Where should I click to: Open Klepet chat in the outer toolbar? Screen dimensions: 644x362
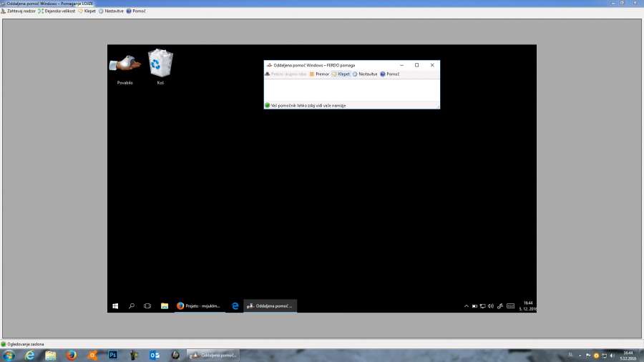(87, 11)
